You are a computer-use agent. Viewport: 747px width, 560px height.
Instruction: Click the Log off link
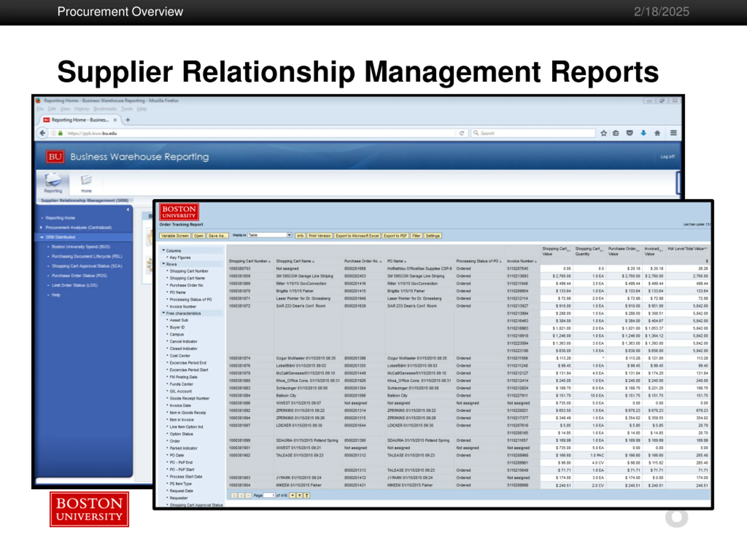click(x=667, y=157)
